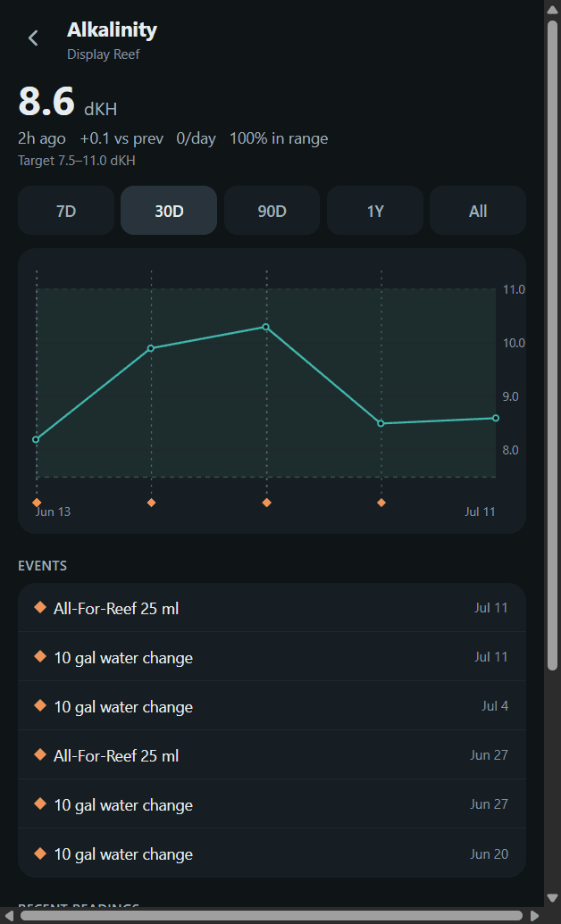The image size is (561, 924).
Task: Click the peak data point near 10.3 dKH
Action: [266, 327]
